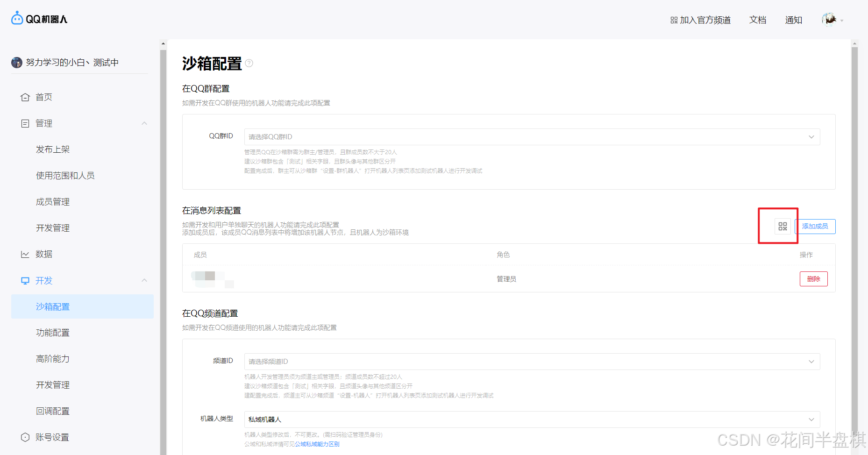Open the 机器人类型 dropdown showing 私域机器人

click(x=532, y=419)
